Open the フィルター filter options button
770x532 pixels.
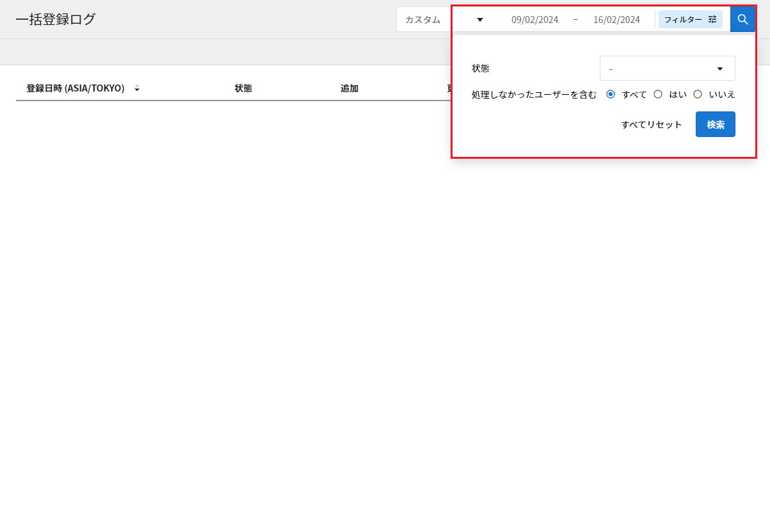pos(690,19)
